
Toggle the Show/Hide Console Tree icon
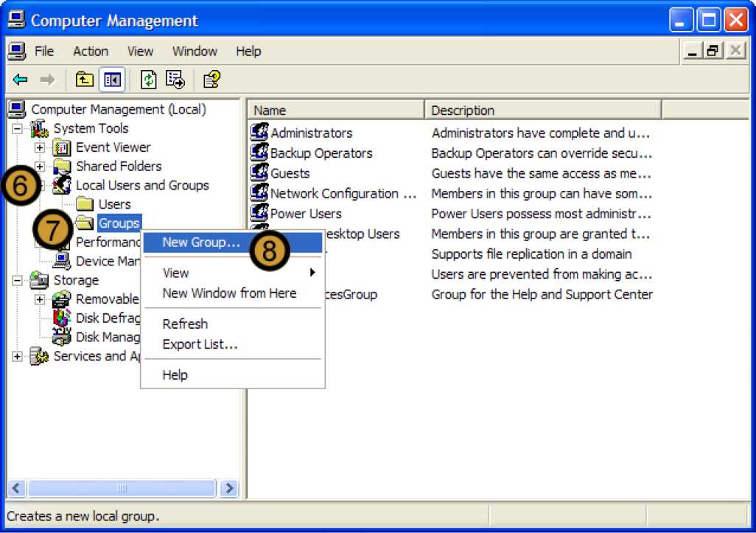[x=112, y=79]
